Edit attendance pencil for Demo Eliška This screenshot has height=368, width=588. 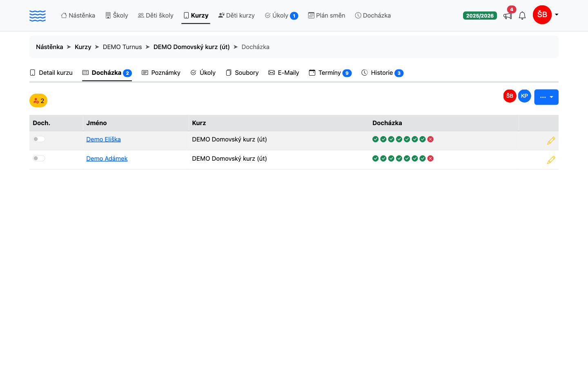click(551, 141)
